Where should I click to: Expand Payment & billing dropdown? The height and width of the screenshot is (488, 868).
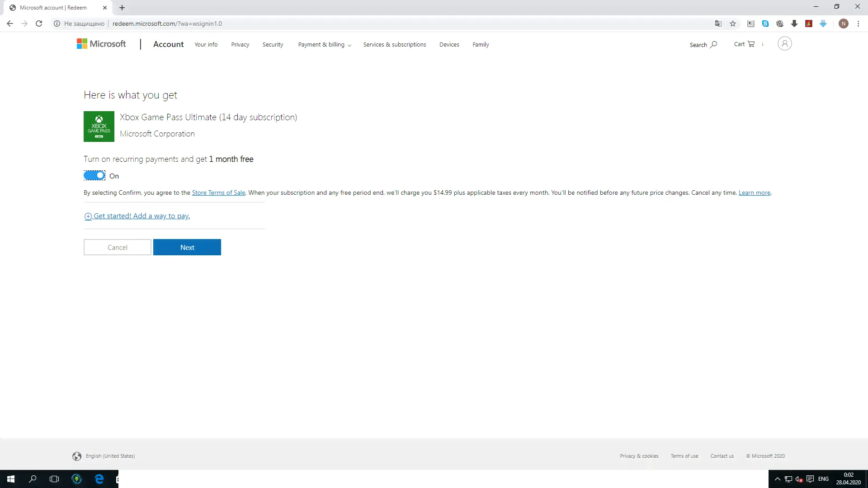tap(325, 45)
